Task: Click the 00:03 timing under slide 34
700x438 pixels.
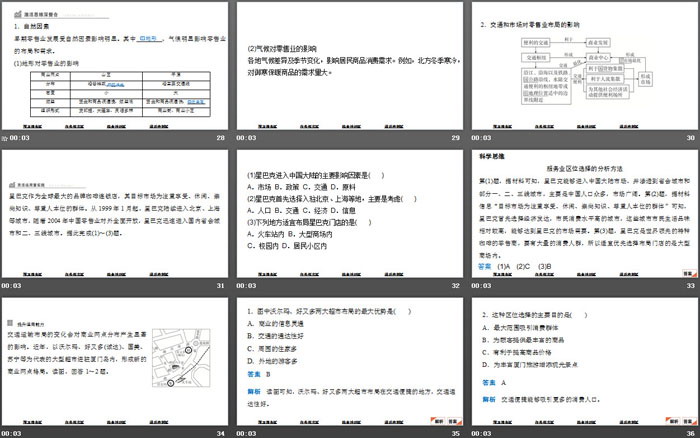Action: 11,434
